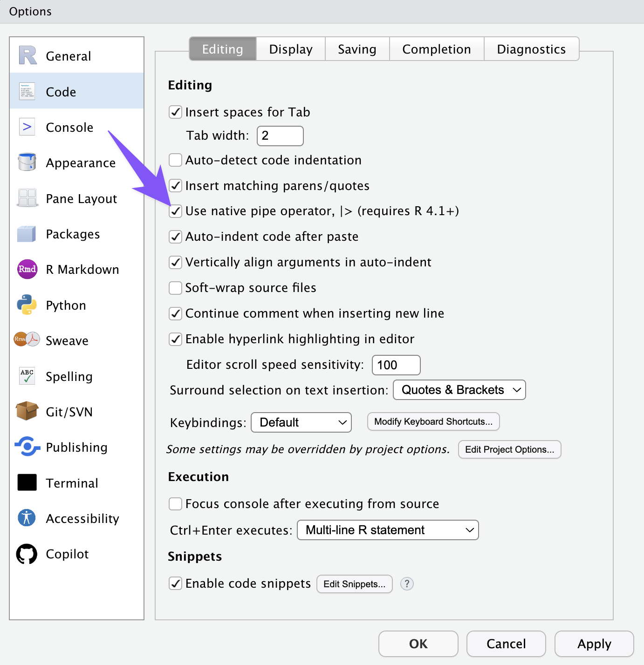This screenshot has width=644, height=665.
Task: Switch to the Display tab
Action: [291, 49]
